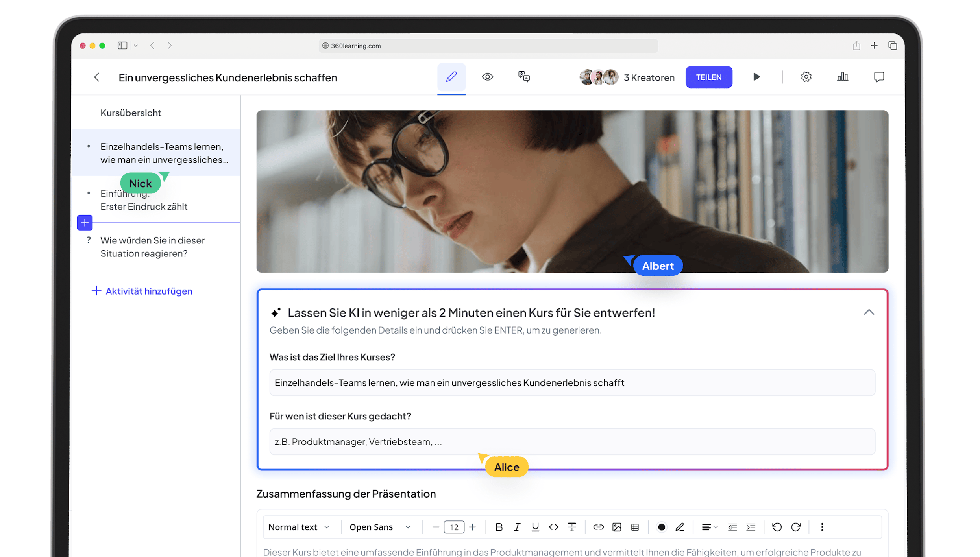
Task: Open course statistics with the bar chart icon
Action: (x=842, y=77)
